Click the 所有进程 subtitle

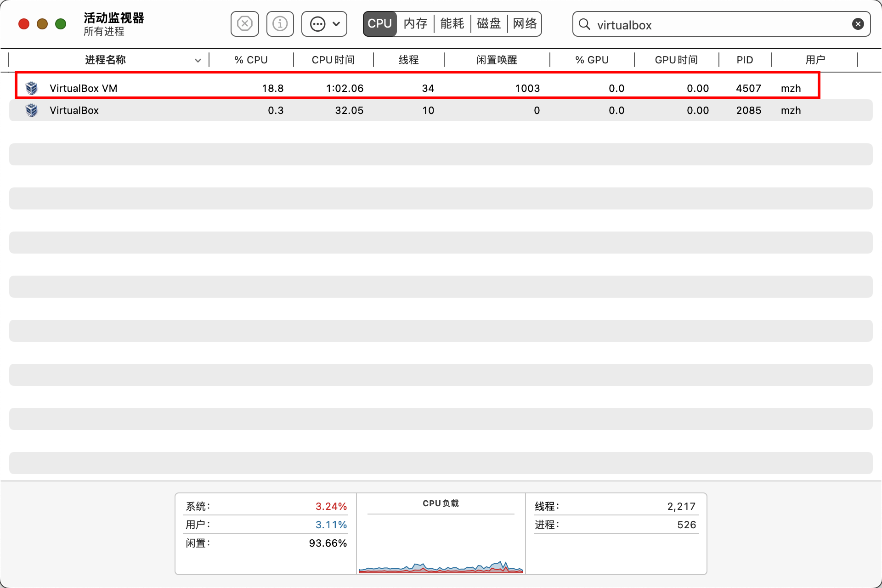click(x=104, y=31)
